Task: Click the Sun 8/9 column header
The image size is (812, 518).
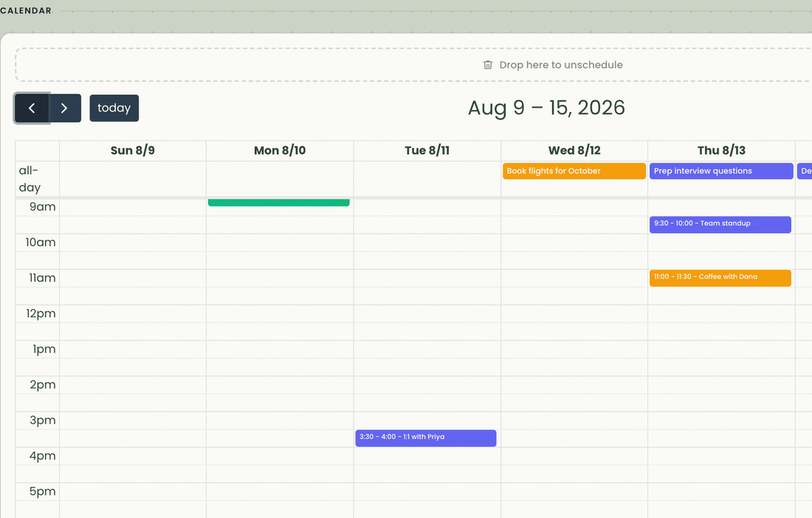Action: (x=133, y=151)
